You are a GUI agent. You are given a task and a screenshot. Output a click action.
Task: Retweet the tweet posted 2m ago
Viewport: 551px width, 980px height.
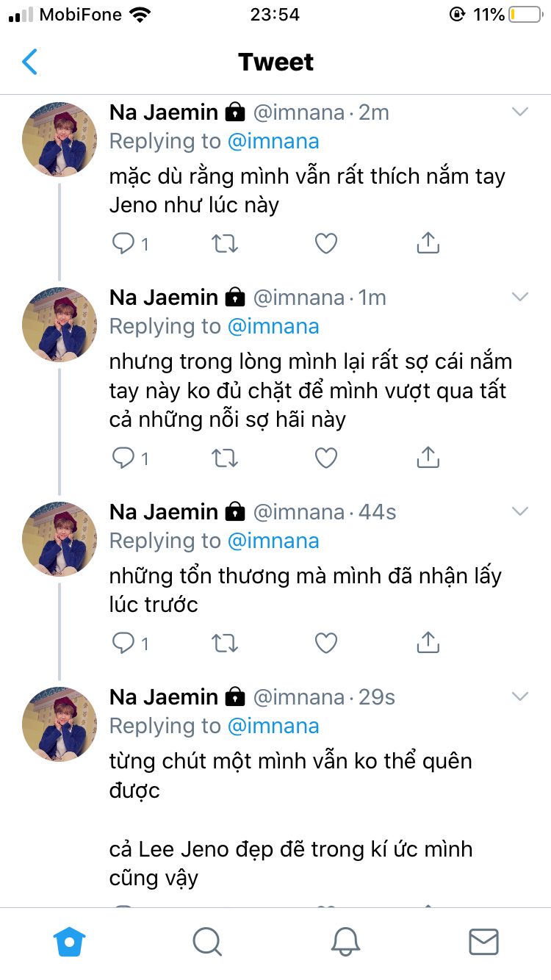[225, 243]
